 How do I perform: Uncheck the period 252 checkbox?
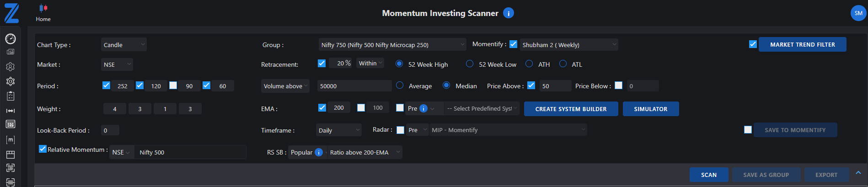click(106, 85)
